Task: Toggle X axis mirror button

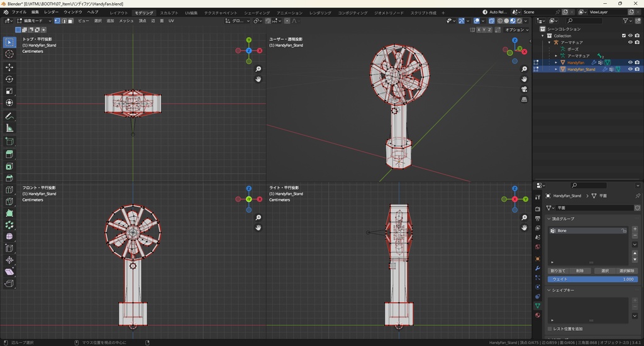Action: [x=479, y=30]
